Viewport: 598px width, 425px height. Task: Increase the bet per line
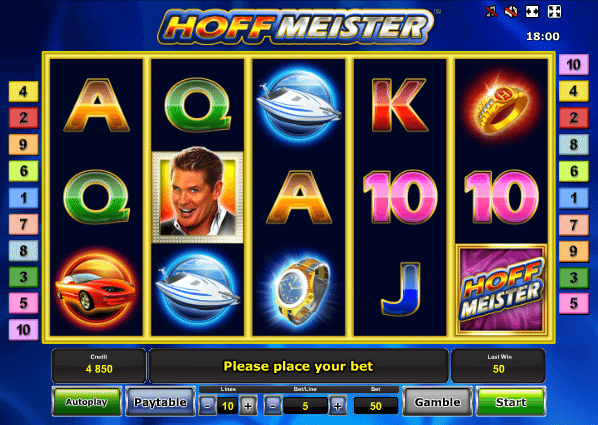pyautogui.click(x=338, y=406)
